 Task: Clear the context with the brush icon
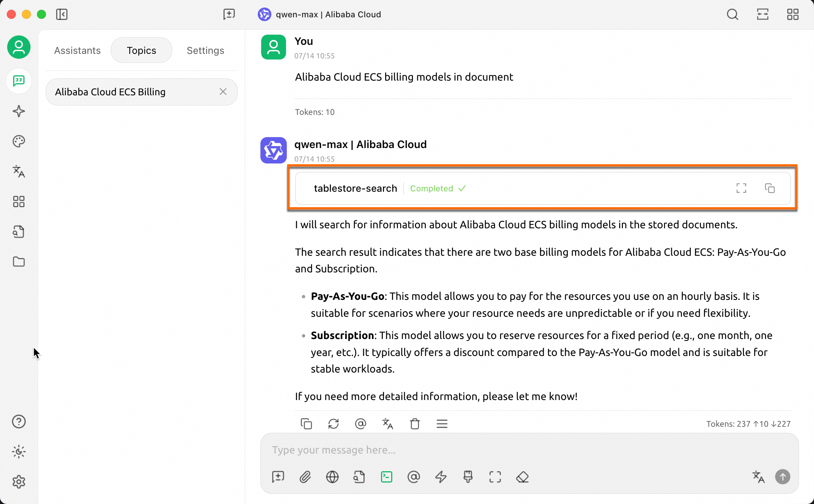pos(468,477)
